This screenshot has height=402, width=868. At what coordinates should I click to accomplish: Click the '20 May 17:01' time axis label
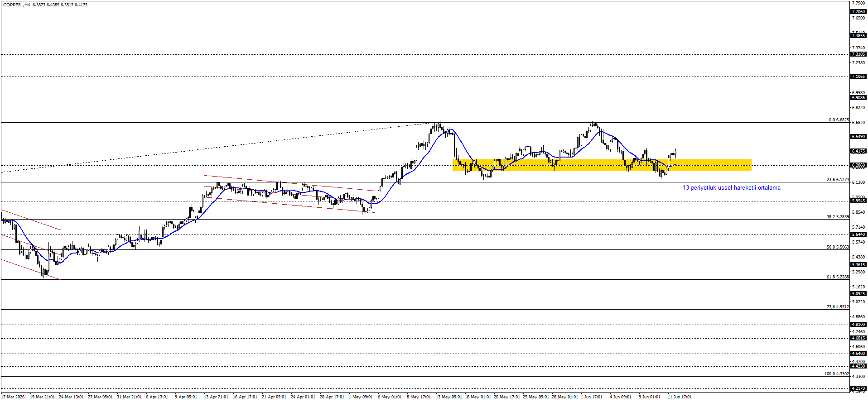507,397
